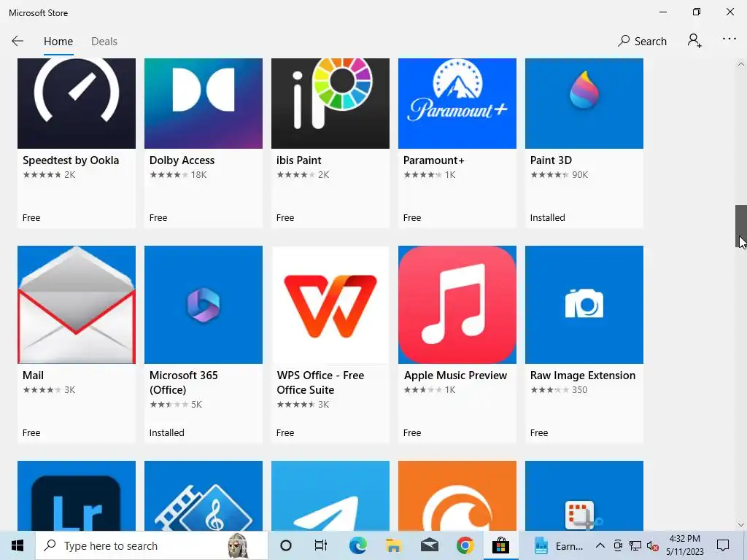Open the Dolby Access app icon
Viewport: 747px width, 560px height.
pyautogui.click(x=204, y=104)
